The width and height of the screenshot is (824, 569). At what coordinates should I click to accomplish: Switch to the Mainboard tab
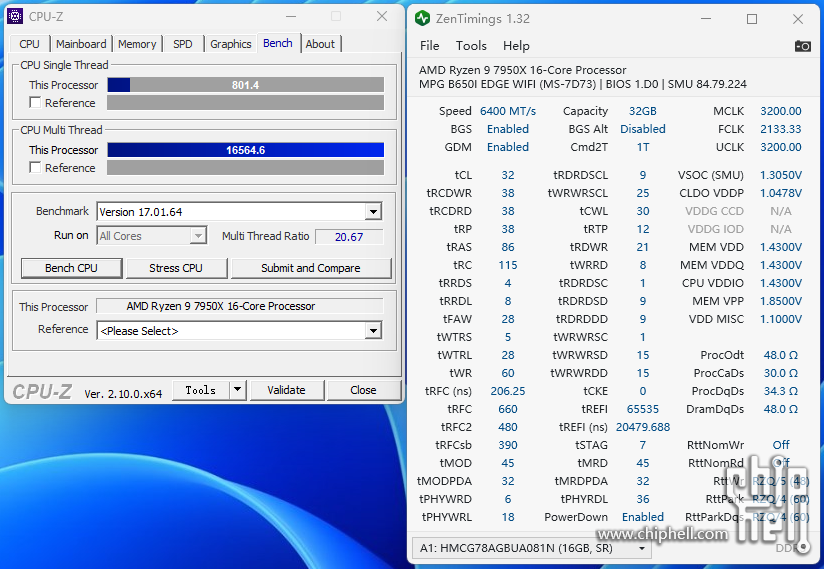81,44
